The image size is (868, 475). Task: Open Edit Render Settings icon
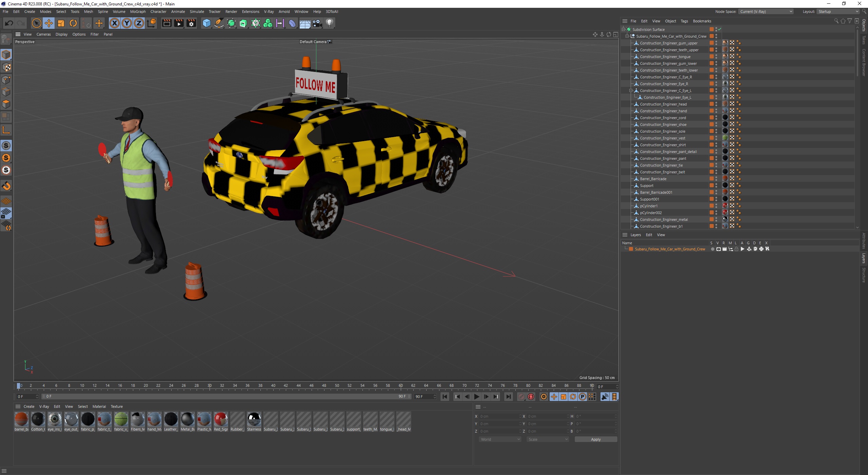click(x=192, y=23)
